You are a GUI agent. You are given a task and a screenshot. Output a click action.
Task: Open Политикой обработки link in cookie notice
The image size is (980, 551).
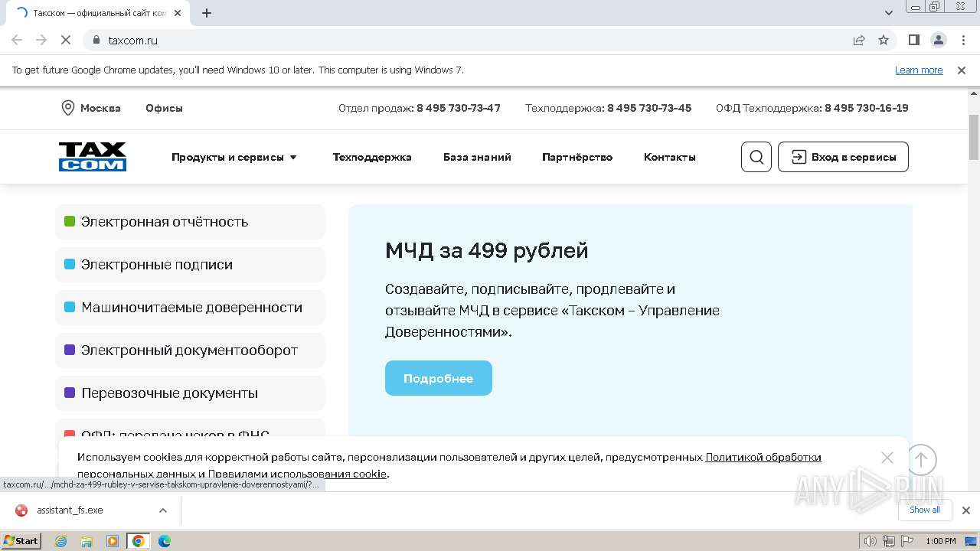click(763, 457)
